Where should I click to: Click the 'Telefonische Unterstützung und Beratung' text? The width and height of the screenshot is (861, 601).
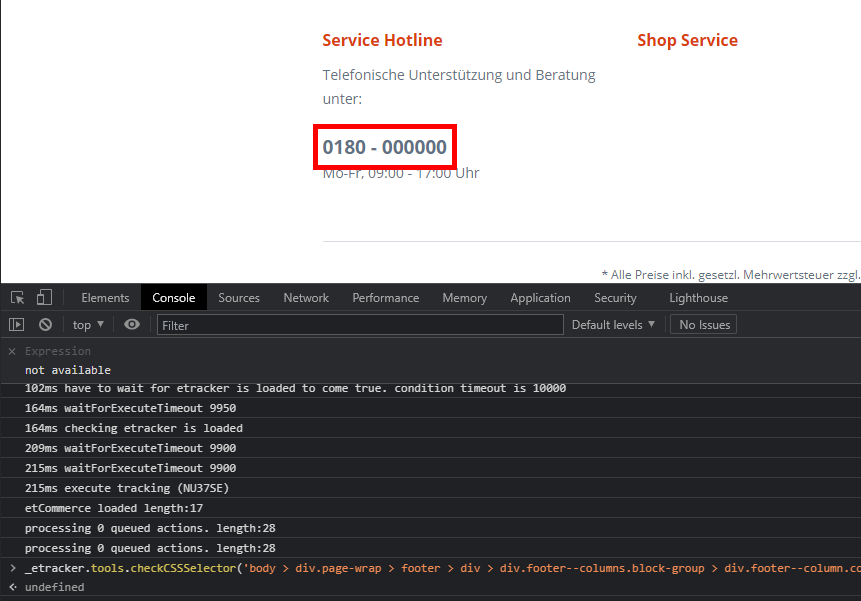pyautogui.click(x=459, y=75)
